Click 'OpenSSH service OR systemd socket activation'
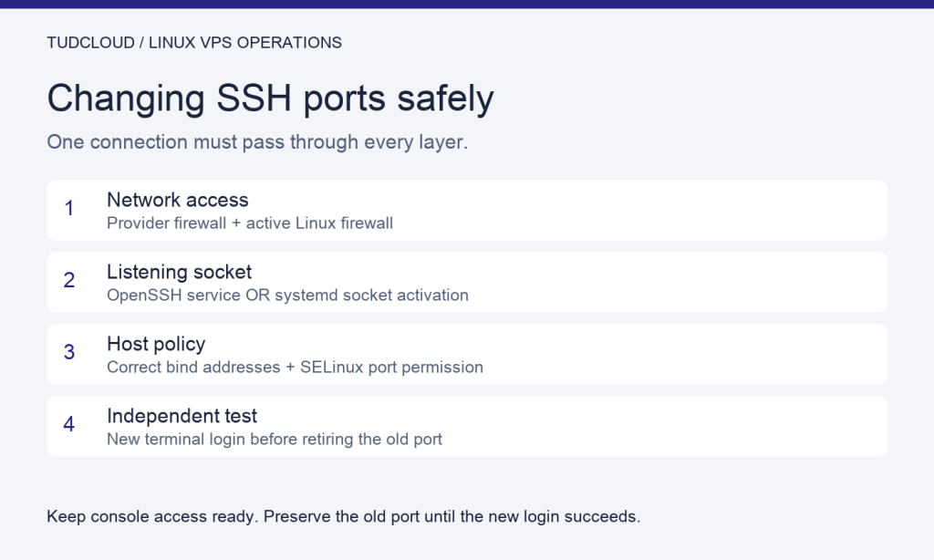The width and height of the screenshot is (934, 560). (x=287, y=296)
